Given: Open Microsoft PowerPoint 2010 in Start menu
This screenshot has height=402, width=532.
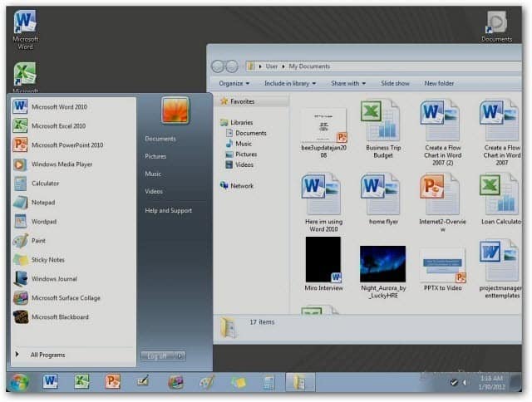Looking at the screenshot, I should (73, 145).
